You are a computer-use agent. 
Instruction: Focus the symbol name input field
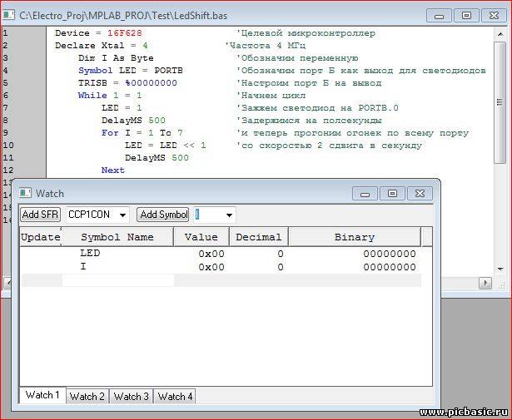tap(208, 215)
